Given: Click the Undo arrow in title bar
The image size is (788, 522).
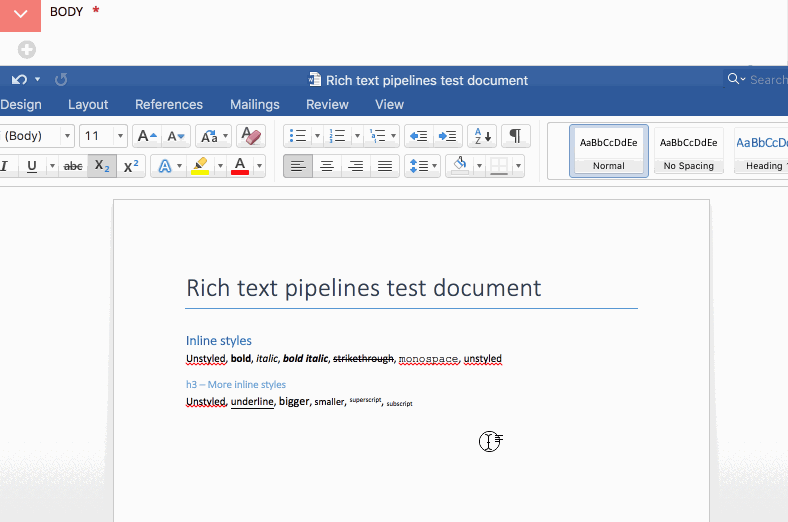Looking at the screenshot, I should pos(19,79).
